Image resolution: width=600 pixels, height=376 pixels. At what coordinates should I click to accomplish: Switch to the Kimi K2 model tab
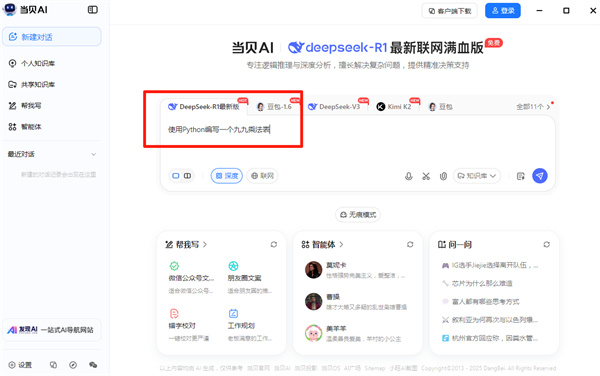394,107
